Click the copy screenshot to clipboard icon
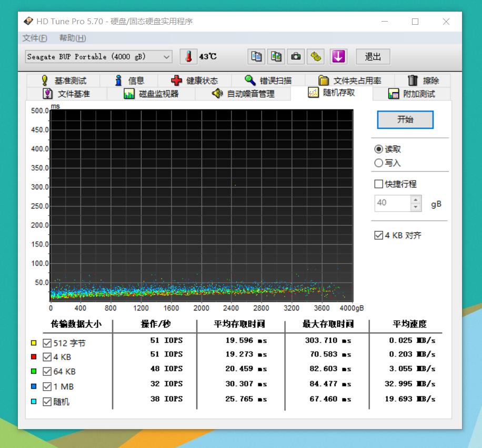 276,56
